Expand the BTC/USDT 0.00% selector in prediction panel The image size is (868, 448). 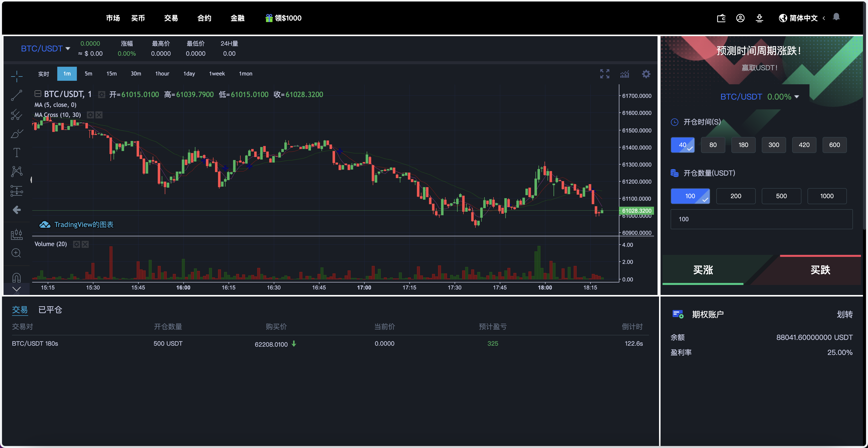pos(759,97)
